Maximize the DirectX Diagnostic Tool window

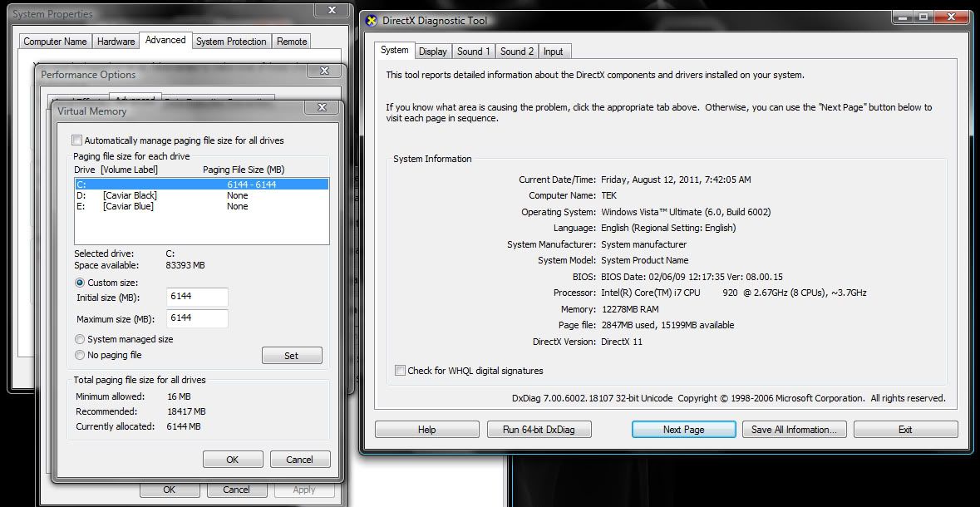[x=923, y=17]
